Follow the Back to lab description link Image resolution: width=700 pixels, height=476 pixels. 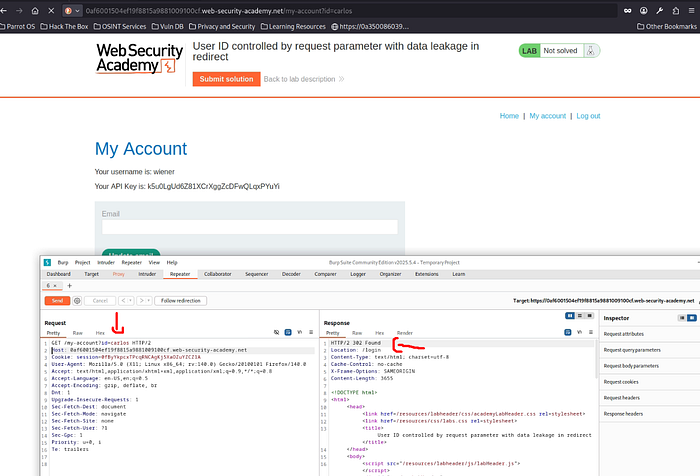pyautogui.click(x=304, y=79)
